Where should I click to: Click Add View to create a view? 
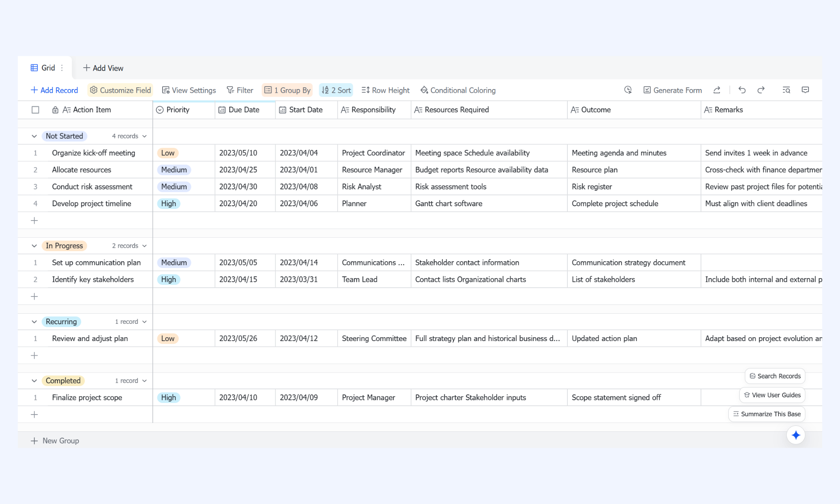pos(103,68)
